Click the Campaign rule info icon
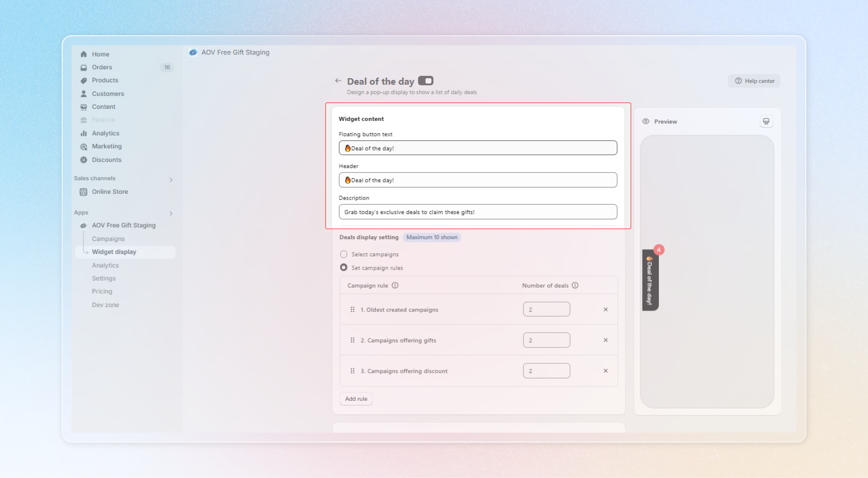This screenshot has width=868, height=478. (x=395, y=285)
